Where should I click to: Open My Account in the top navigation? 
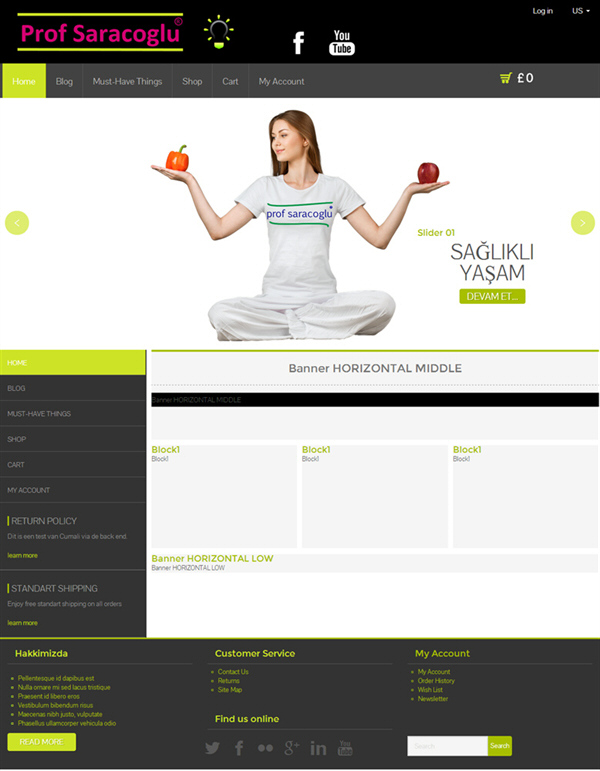tap(281, 81)
